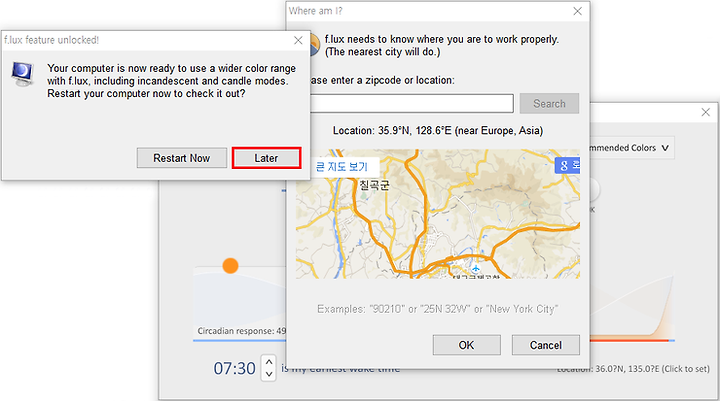Close the Where am I? dialog
This screenshot has width=720, height=401.
click(x=577, y=11)
